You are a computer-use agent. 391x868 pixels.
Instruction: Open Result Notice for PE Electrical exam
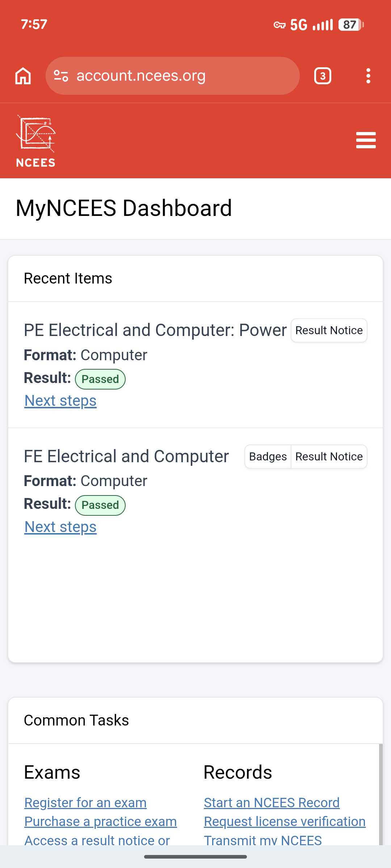pyautogui.click(x=329, y=330)
